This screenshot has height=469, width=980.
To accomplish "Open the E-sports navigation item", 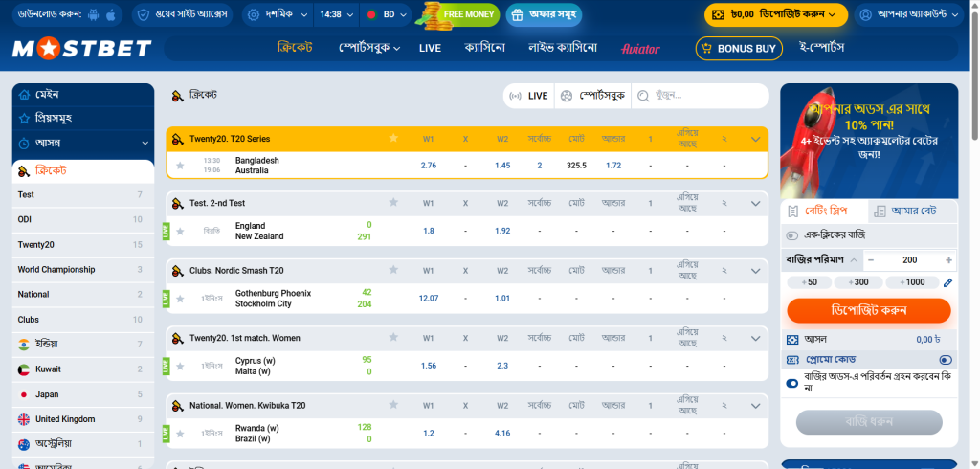I will [822, 48].
